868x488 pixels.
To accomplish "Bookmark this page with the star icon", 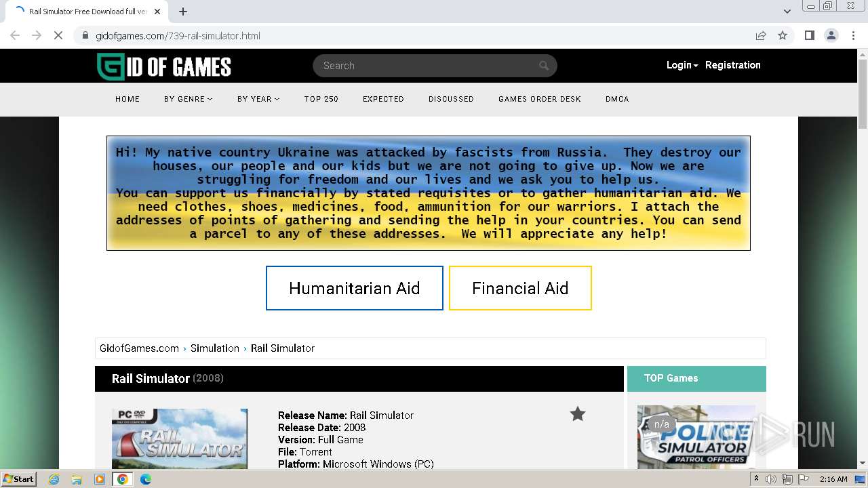I will [x=783, y=36].
